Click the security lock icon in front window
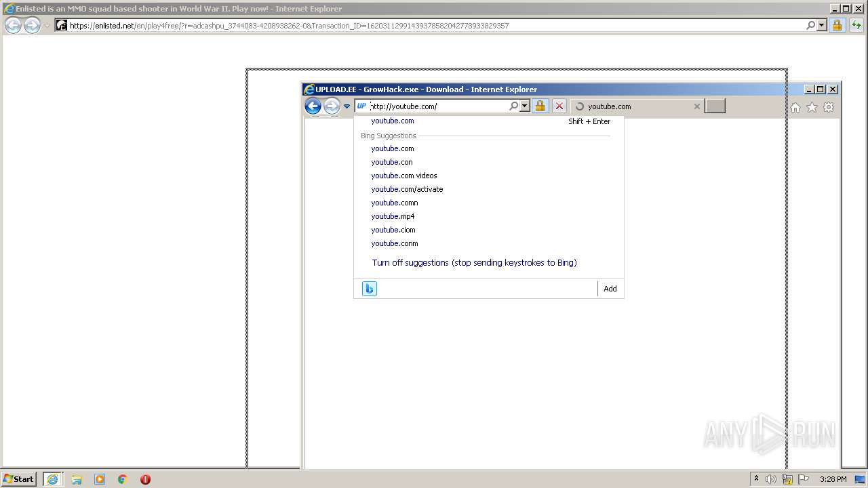Screen dimensions: 868x488 [540, 106]
